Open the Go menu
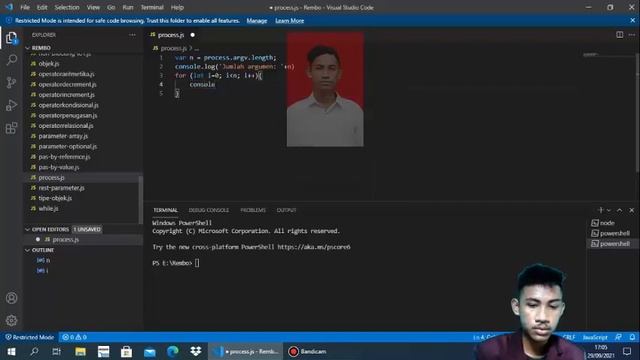The width and height of the screenshot is (640, 360). [x=111, y=7]
